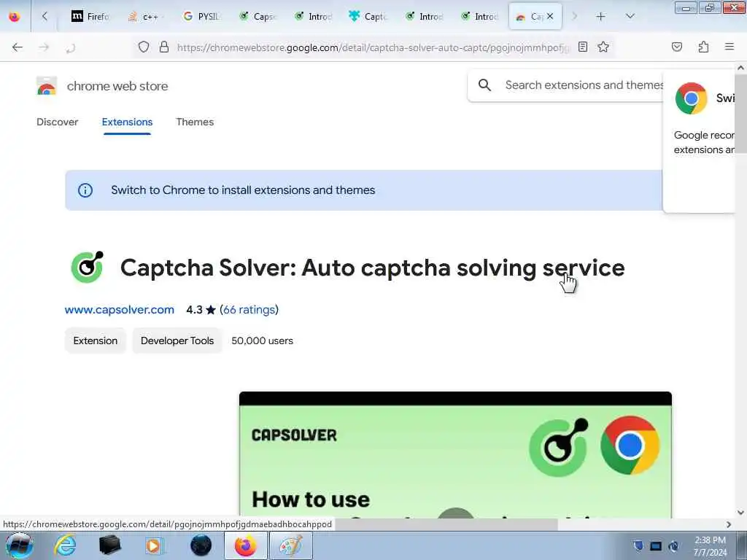
Task: Switch to the c++ tab
Action: coord(146,17)
